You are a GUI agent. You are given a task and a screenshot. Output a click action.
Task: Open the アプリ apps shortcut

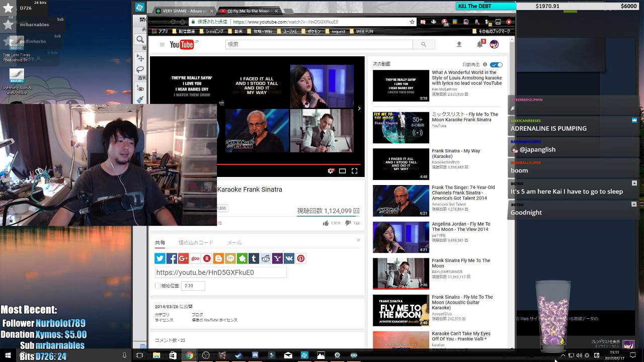tap(159, 31)
